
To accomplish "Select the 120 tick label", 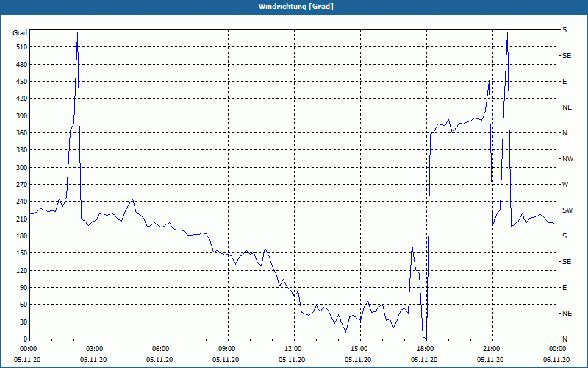I will [22, 270].
